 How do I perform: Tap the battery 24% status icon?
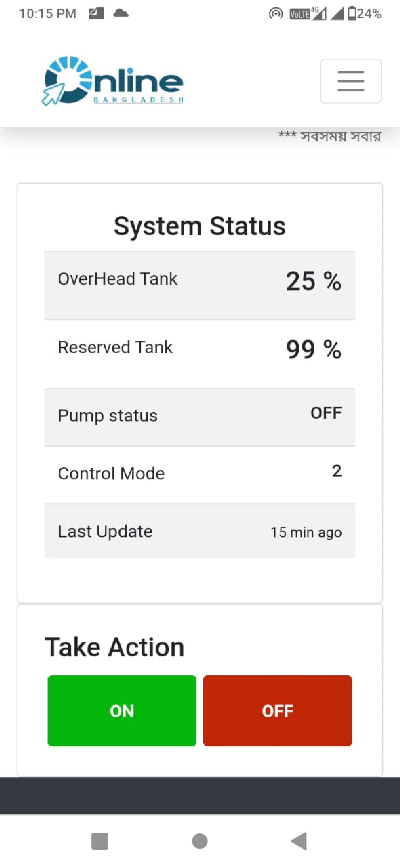364,14
